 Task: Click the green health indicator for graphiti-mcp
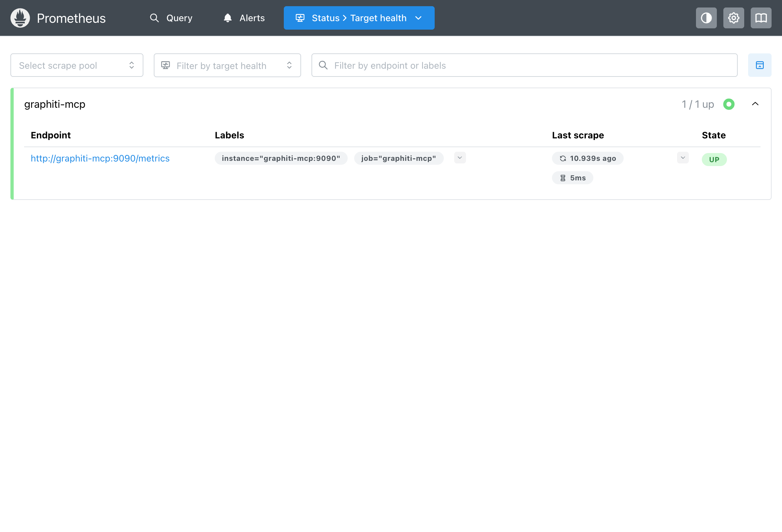coord(729,104)
